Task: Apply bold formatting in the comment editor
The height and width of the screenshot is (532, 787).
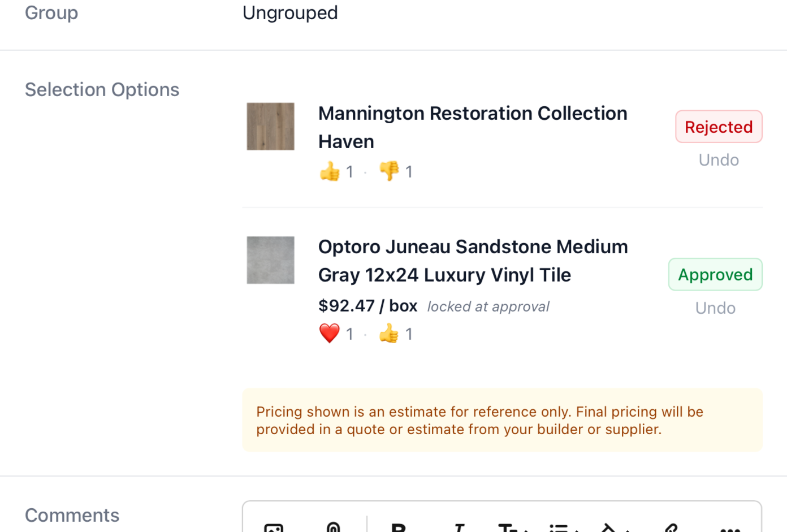Action: point(399,529)
